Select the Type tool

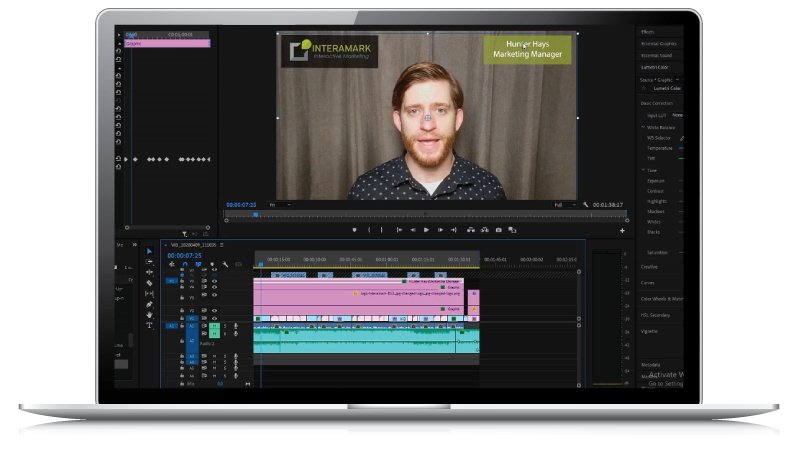pyautogui.click(x=149, y=325)
